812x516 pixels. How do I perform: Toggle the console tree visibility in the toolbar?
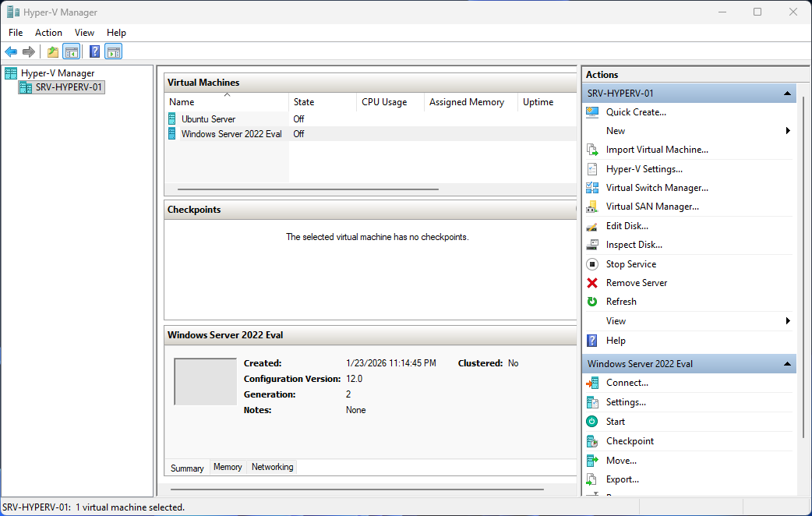71,51
